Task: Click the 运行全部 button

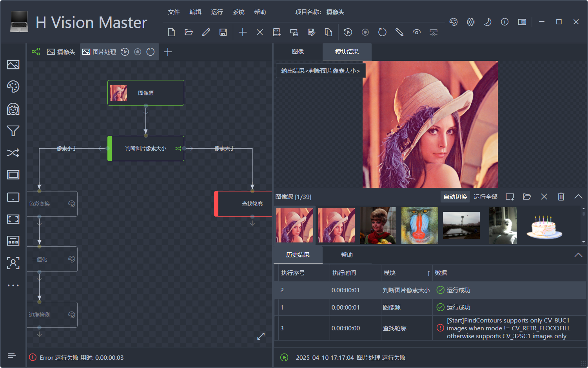Action: point(485,197)
